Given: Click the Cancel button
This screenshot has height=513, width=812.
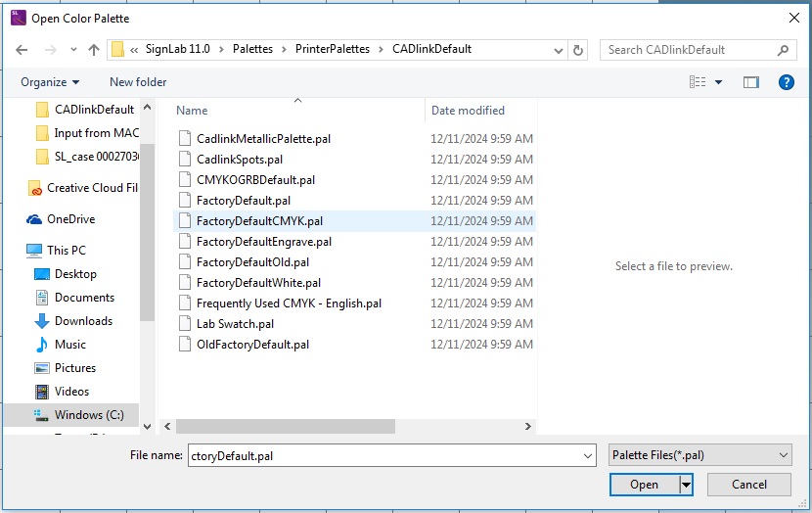Looking at the screenshot, I should coord(748,485).
